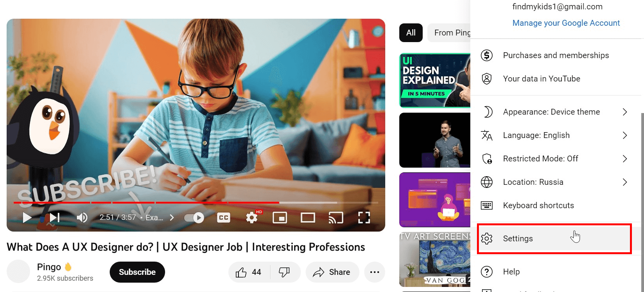Like the video with thumbs up
644x292 pixels.
(x=248, y=272)
